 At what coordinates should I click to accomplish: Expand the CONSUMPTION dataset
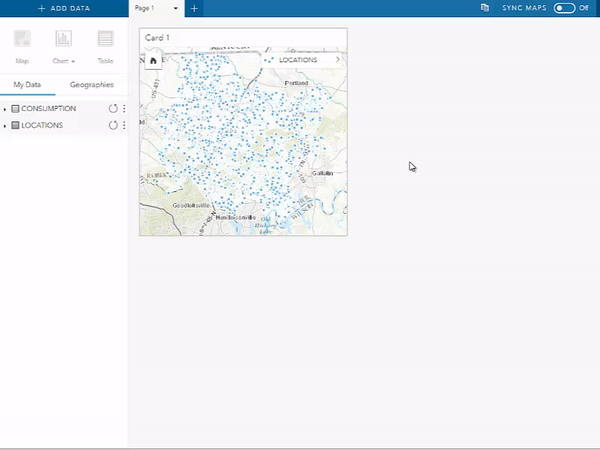click(x=5, y=109)
